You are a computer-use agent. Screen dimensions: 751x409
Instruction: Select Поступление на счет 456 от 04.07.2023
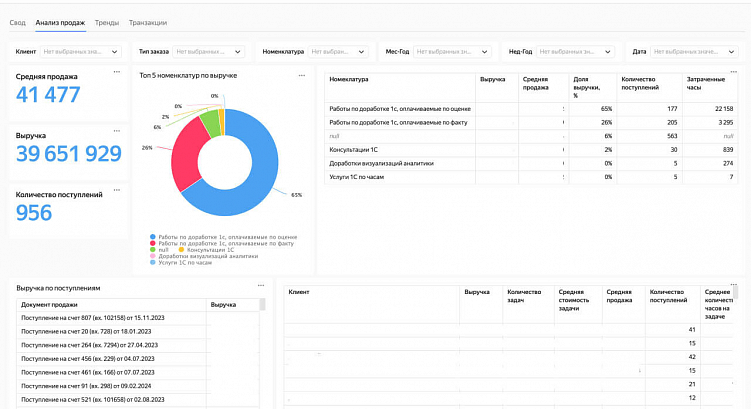point(138,359)
